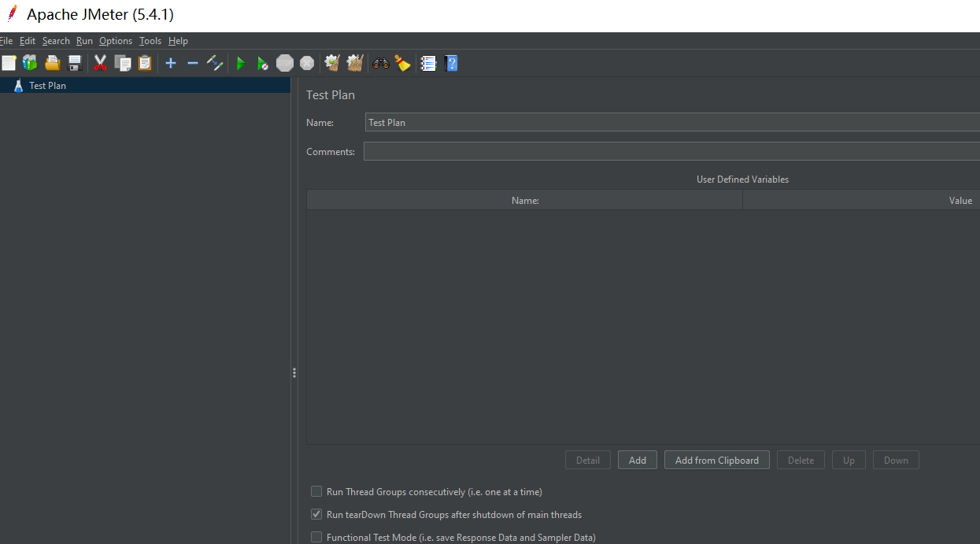Open the Tools menu

tap(150, 41)
